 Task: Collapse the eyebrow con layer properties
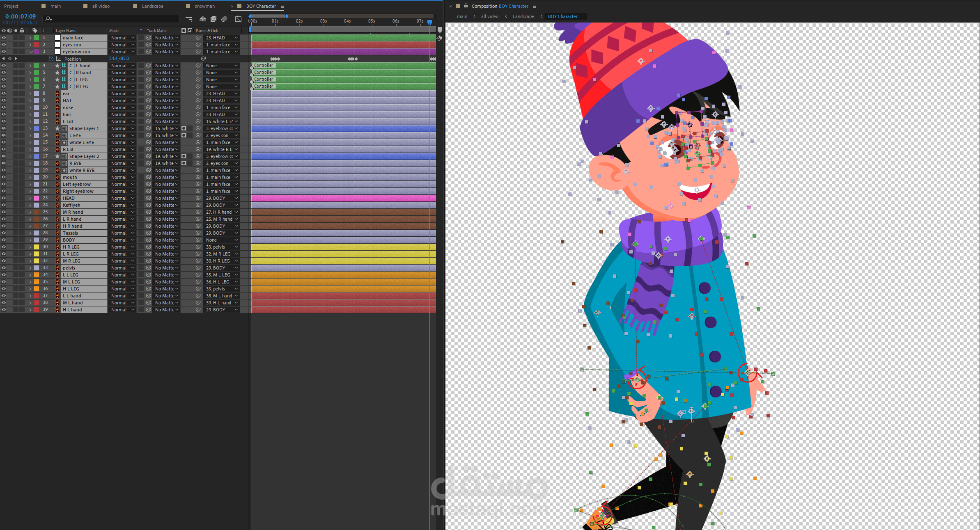[30, 52]
